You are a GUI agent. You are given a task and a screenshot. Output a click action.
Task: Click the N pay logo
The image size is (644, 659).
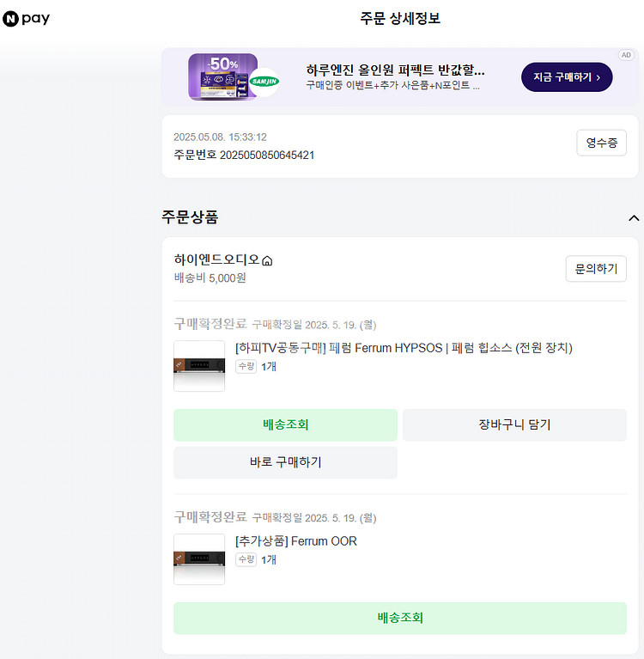[x=27, y=18]
